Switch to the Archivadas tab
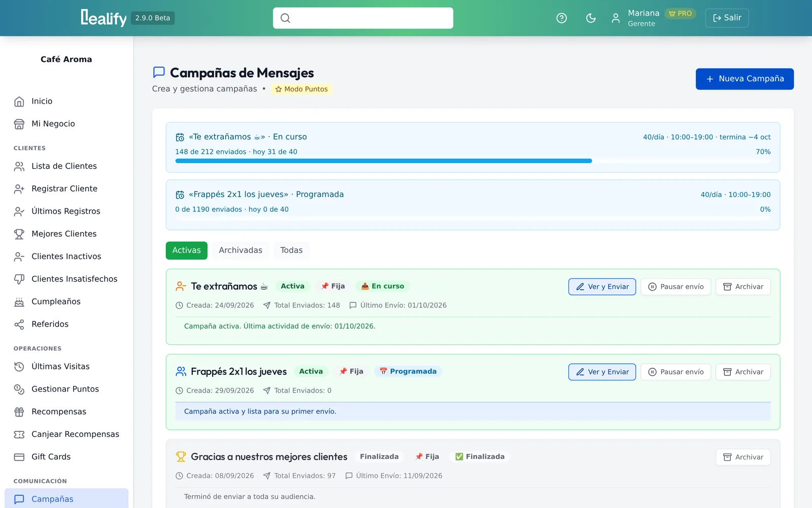The image size is (812, 508). tap(241, 250)
